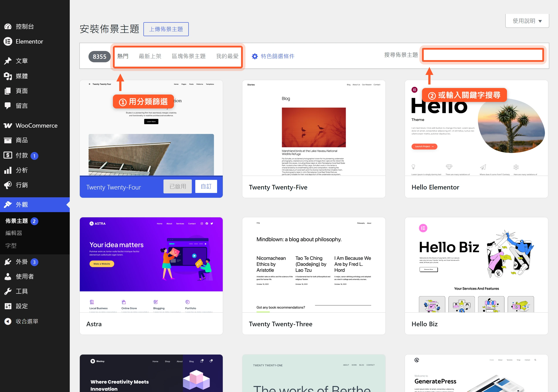Click the 工具 wrench icon
Image resolution: width=558 pixels, height=392 pixels.
[x=8, y=291]
